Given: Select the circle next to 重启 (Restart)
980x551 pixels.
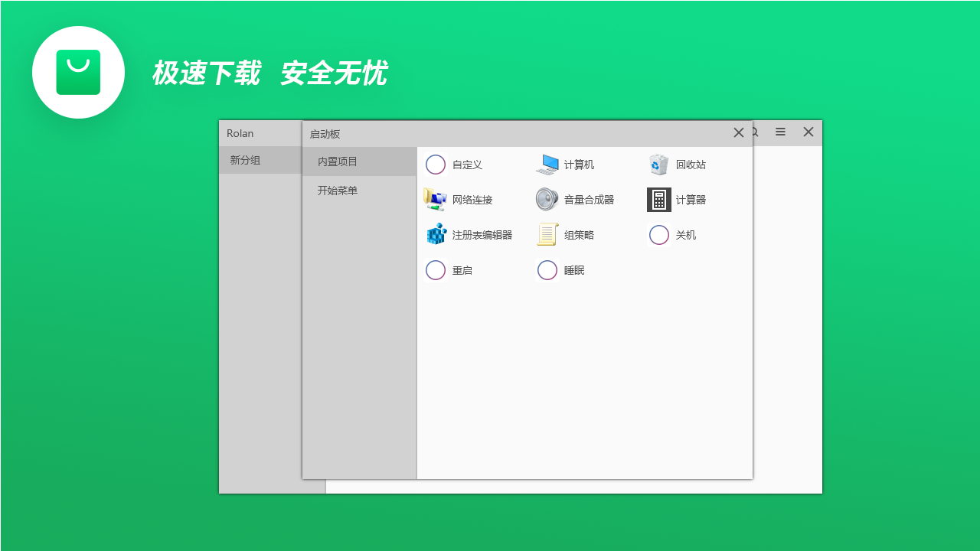Looking at the screenshot, I should coord(435,269).
